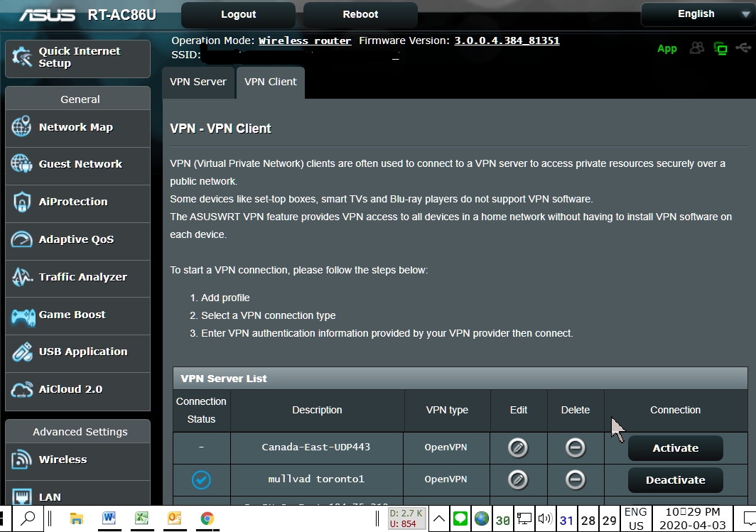
Task: Open USB Application page
Action: coord(77,352)
